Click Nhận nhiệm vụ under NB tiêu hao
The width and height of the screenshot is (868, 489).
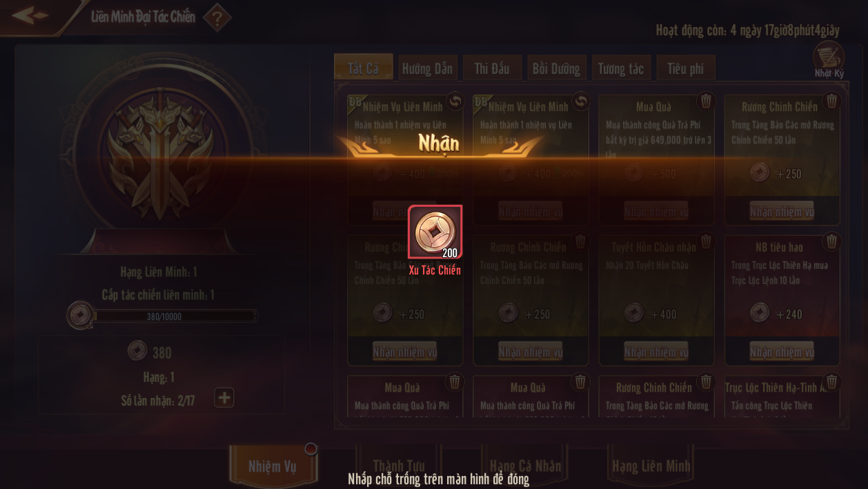coord(782,352)
